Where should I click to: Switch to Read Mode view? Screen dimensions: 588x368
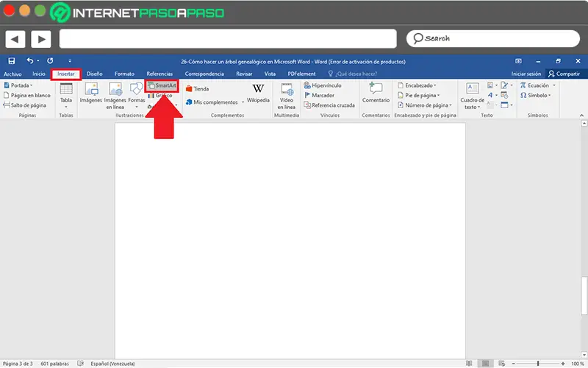point(469,364)
